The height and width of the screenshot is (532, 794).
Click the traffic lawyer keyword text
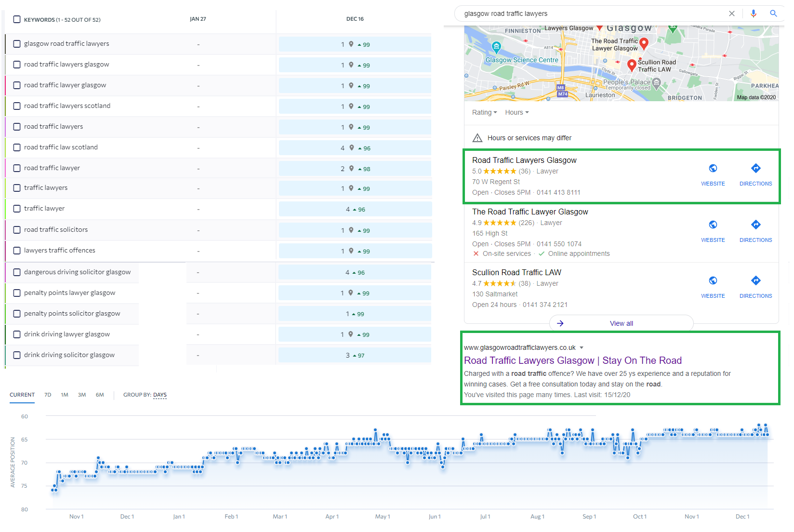[44, 209]
